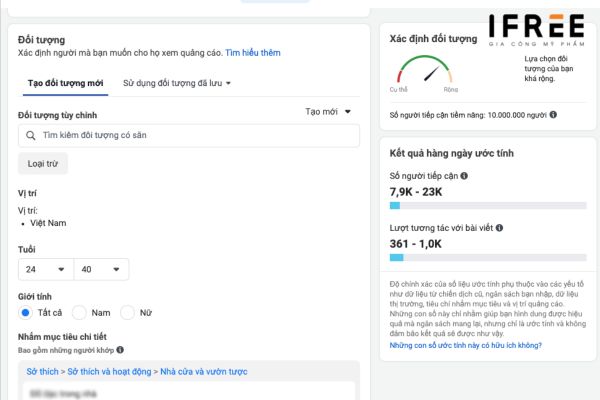Screen dimensions: 600x400
Task: Click the Việt Nam location entry
Action: pos(48,223)
